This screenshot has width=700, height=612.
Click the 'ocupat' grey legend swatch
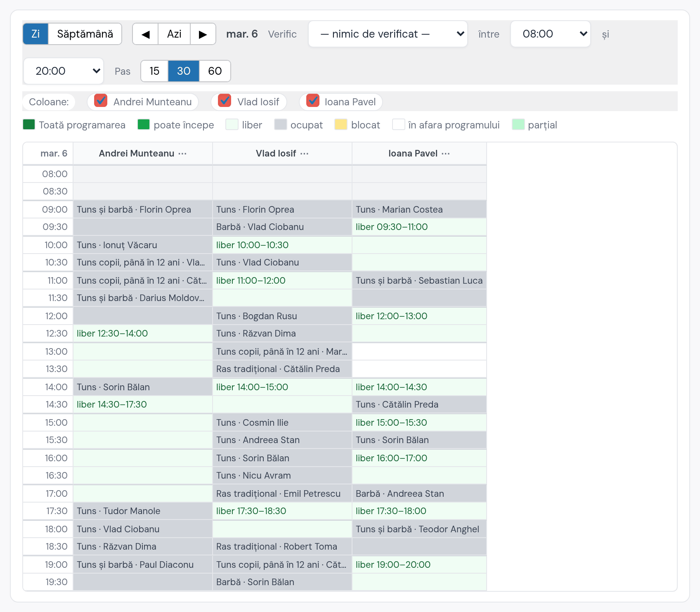pos(281,124)
